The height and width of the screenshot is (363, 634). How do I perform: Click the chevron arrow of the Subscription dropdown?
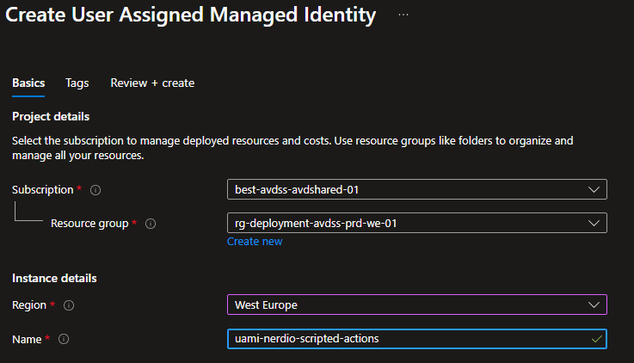(x=594, y=190)
